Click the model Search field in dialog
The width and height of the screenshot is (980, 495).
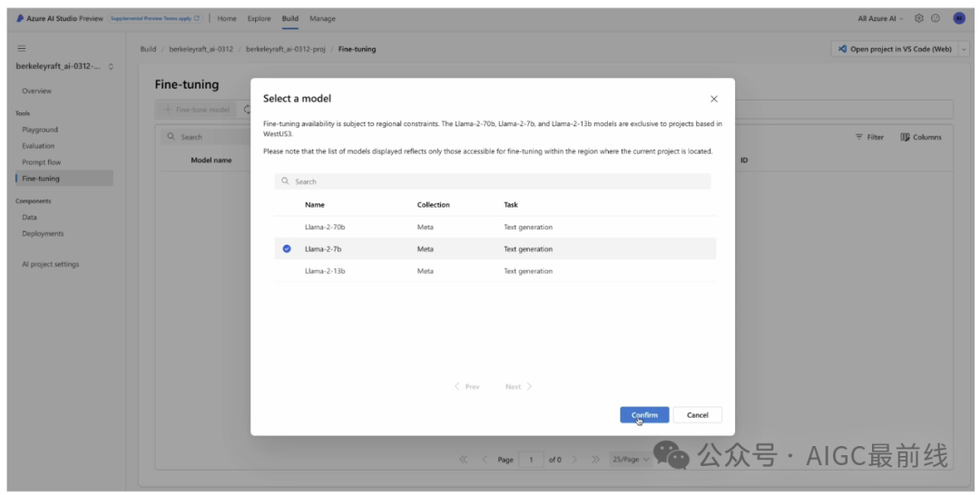[x=493, y=181]
